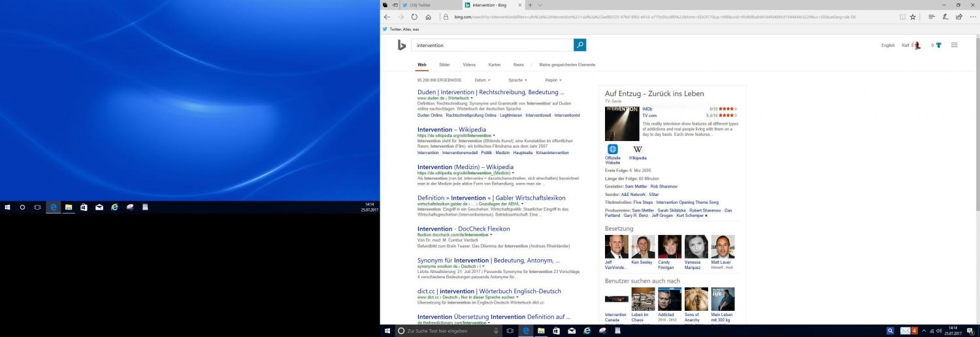Open A&E Network Sender link

click(633, 194)
